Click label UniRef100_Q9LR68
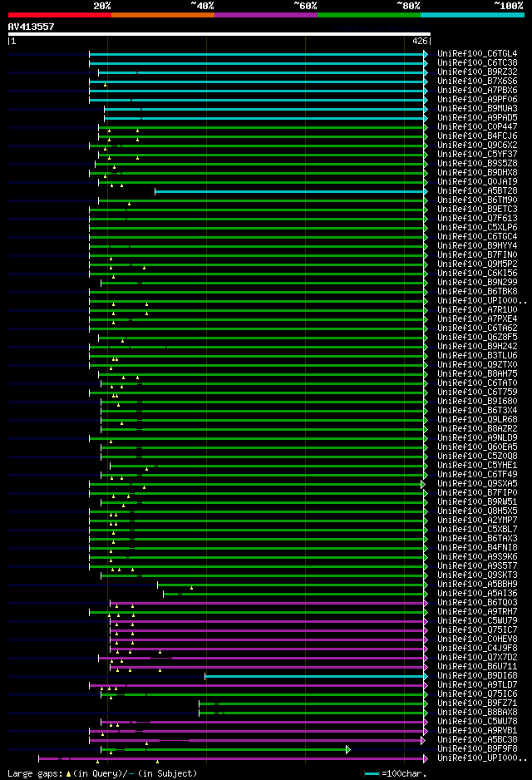Image resolution: width=532 pixels, height=780 pixels. (x=477, y=420)
